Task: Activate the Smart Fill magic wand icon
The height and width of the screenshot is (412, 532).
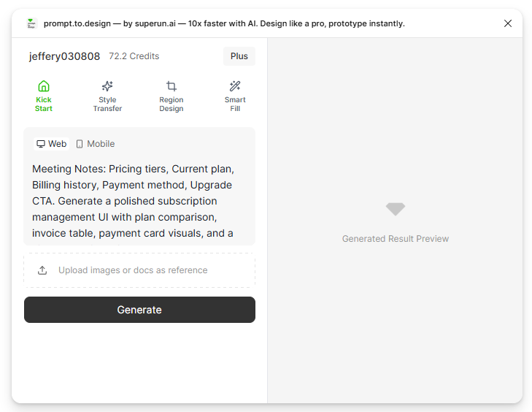Action: pyautogui.click(x=235, y=86)
